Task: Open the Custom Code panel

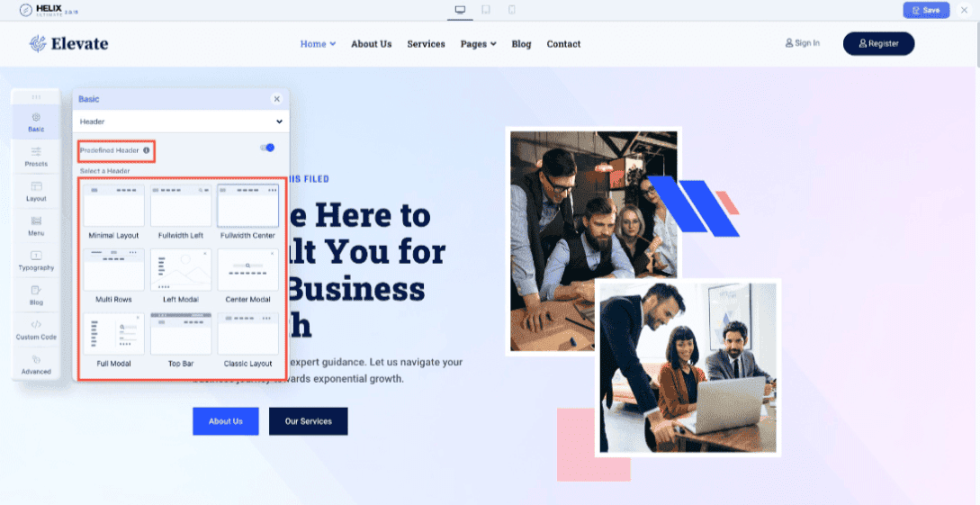Action: (36, 330)
